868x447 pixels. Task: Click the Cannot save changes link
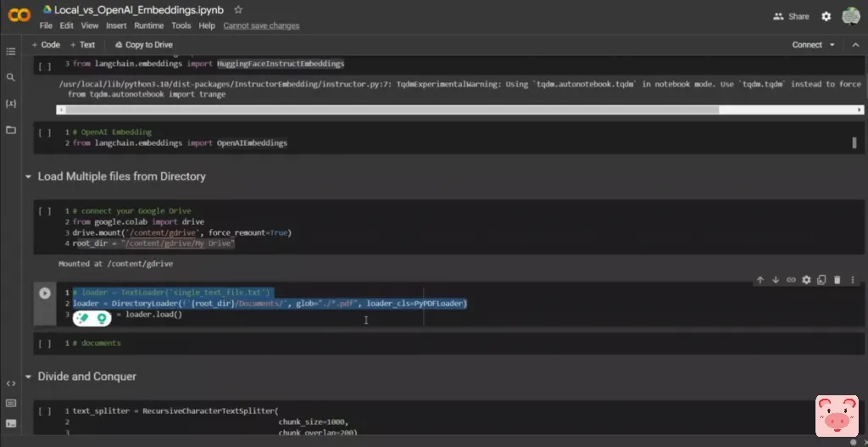(261, 25)
